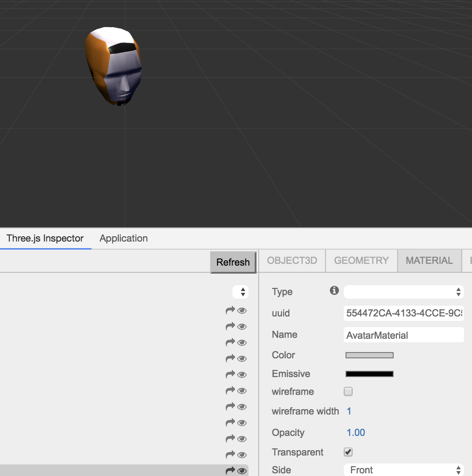Open the OBJECT3D tab
The height and width of the screenshot is (476, 472).
(292, 260)
